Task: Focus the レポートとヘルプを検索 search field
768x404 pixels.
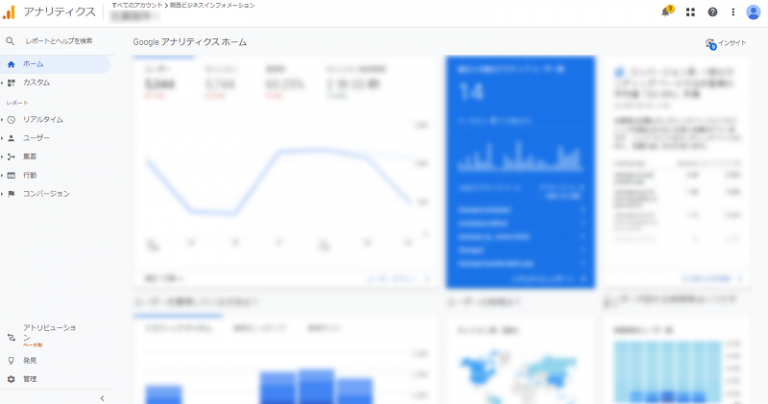Action: [59, 41]
